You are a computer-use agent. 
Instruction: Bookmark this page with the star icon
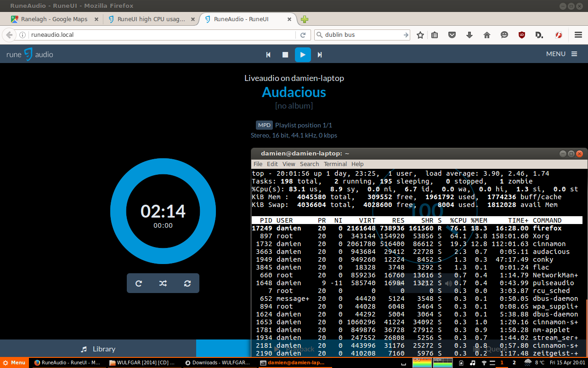coord(420,35)
